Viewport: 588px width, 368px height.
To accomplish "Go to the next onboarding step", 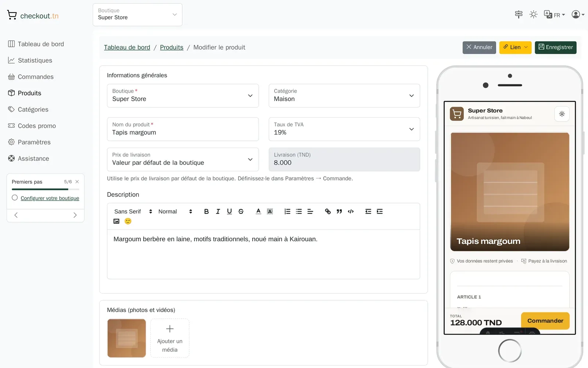I will 75,215.
